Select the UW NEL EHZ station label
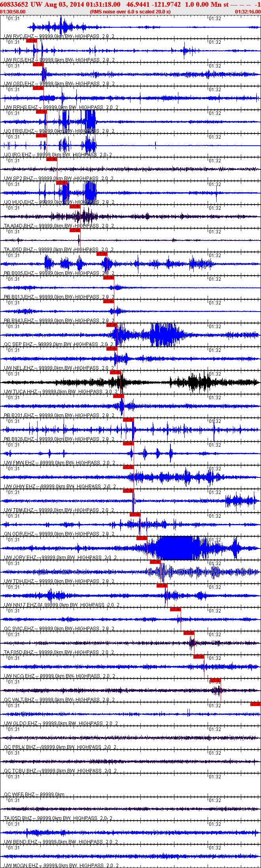 [59, 368]
